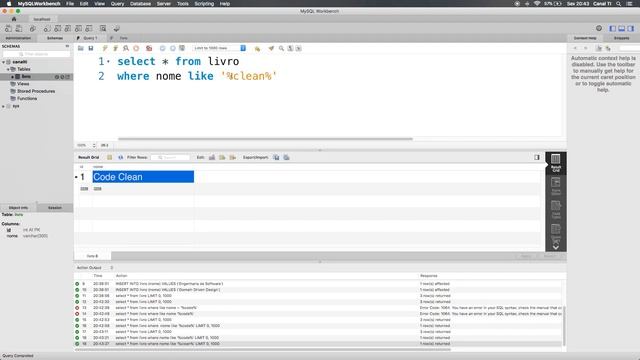
Task: Select Field Types view in side panel
Action: click(556, 209)
